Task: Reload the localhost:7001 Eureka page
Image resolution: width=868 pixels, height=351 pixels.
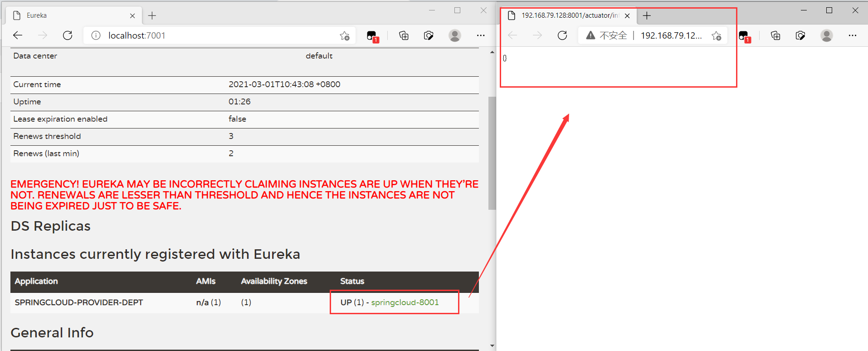Action: pyautogui.click(x=68, y=35)
